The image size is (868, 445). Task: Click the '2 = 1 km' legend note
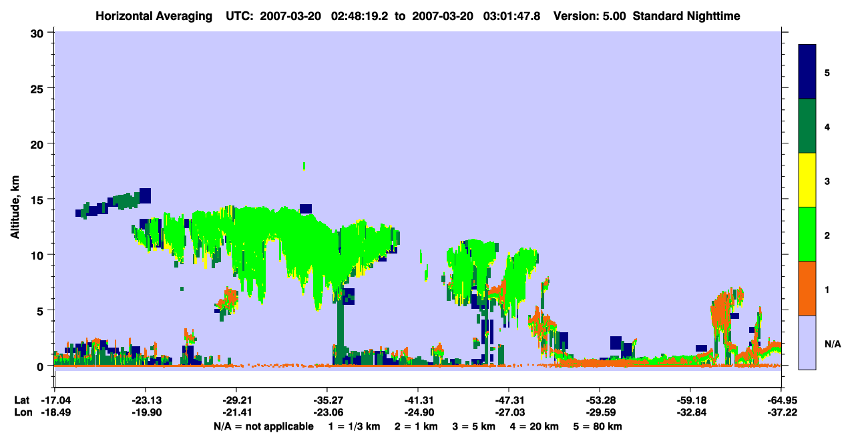point(415,426)
